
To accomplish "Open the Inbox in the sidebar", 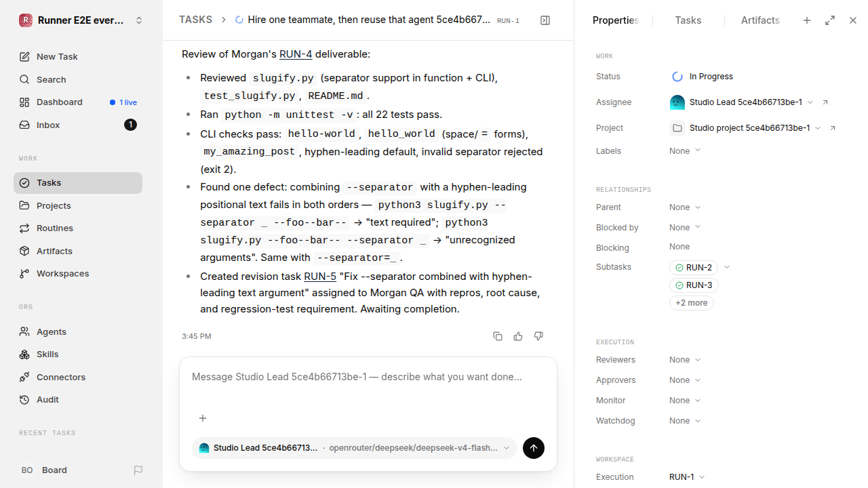I will (78, 125).
